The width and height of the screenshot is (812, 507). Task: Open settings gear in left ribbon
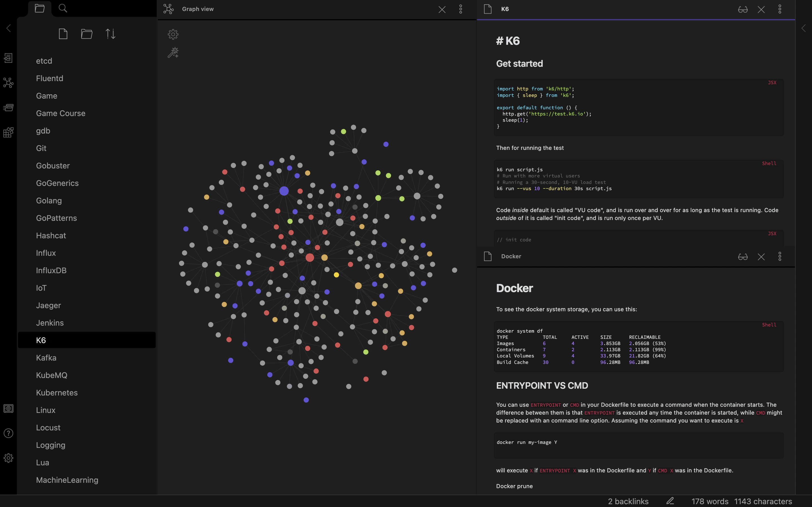click(x=8, y=458)
